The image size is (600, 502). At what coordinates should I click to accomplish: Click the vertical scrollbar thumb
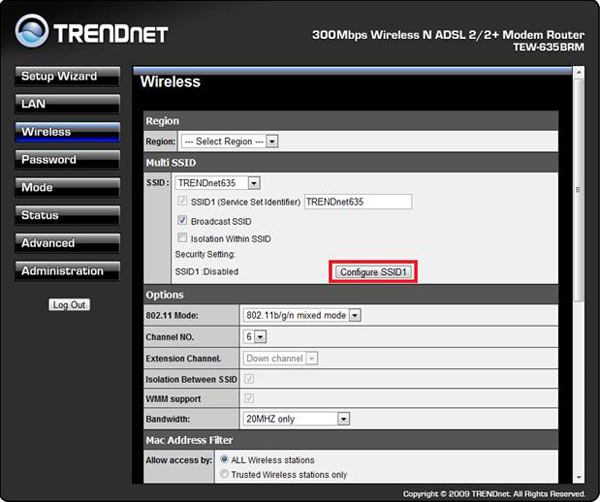[579, 190]
